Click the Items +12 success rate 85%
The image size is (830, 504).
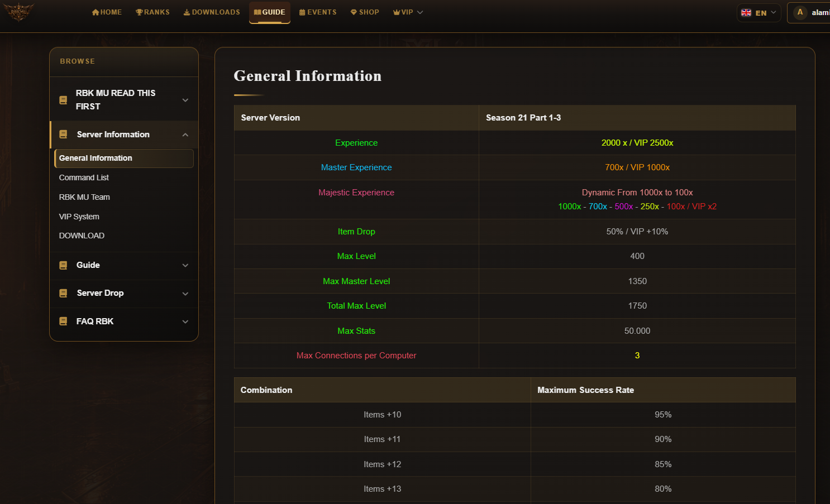(x=663, y=464)
